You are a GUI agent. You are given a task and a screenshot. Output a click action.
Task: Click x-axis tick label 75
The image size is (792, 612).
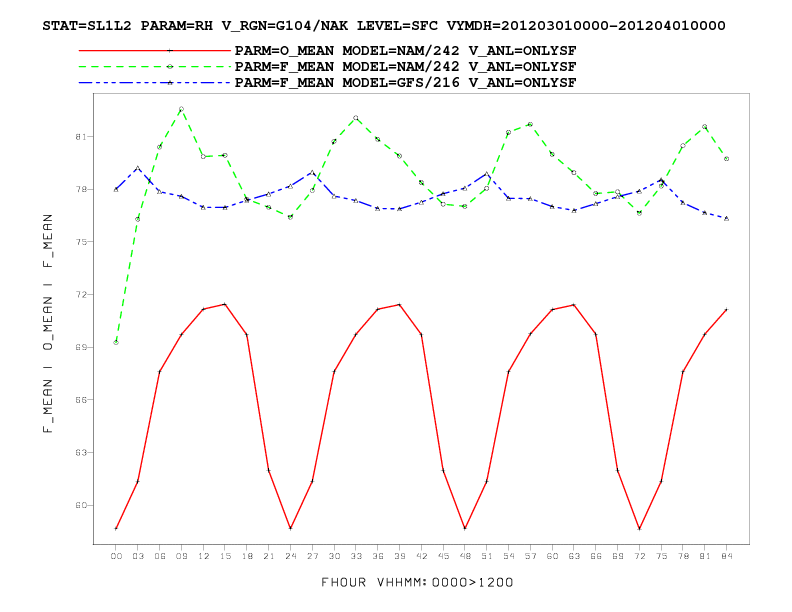click(661, 556)
